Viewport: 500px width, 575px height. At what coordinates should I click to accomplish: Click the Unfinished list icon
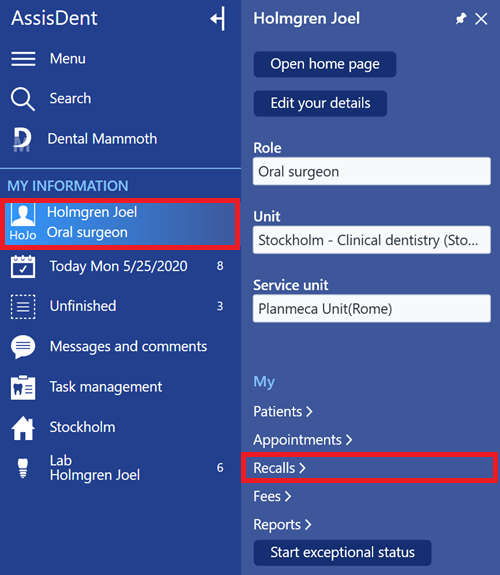click(x=23, y=307)
